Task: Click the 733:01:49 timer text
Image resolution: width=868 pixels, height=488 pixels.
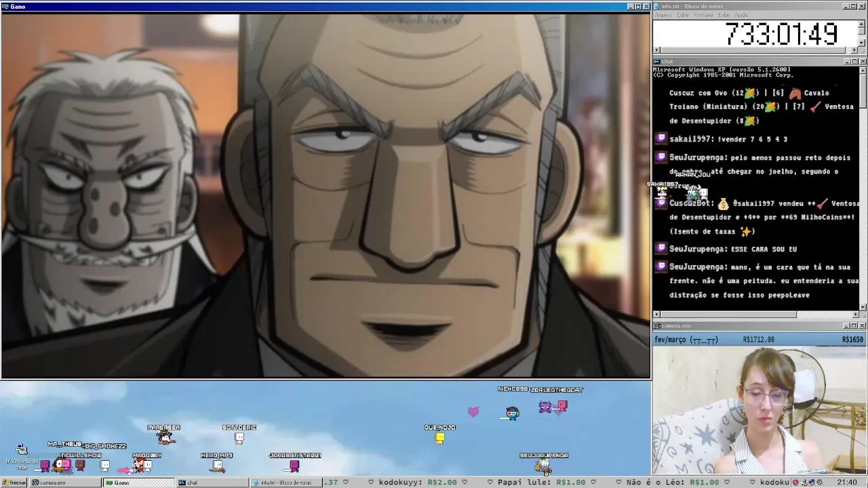Action: [781, 33]
